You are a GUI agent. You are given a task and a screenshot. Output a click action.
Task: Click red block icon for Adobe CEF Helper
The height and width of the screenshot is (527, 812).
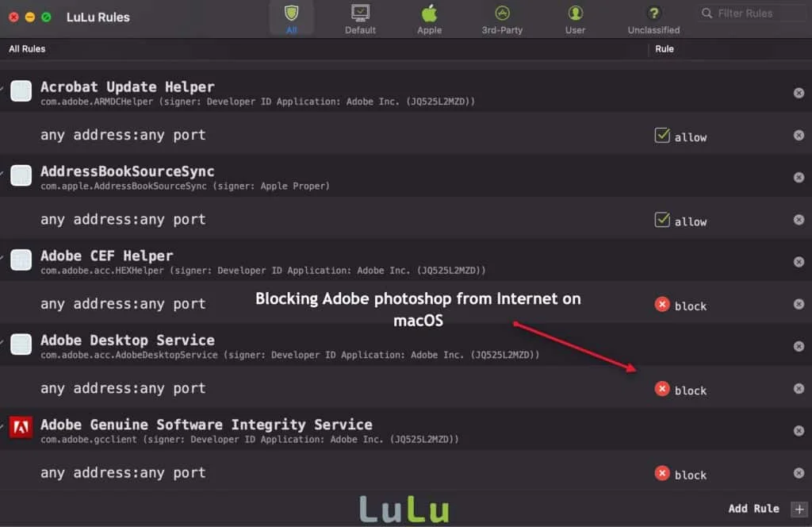click(662, 304)
